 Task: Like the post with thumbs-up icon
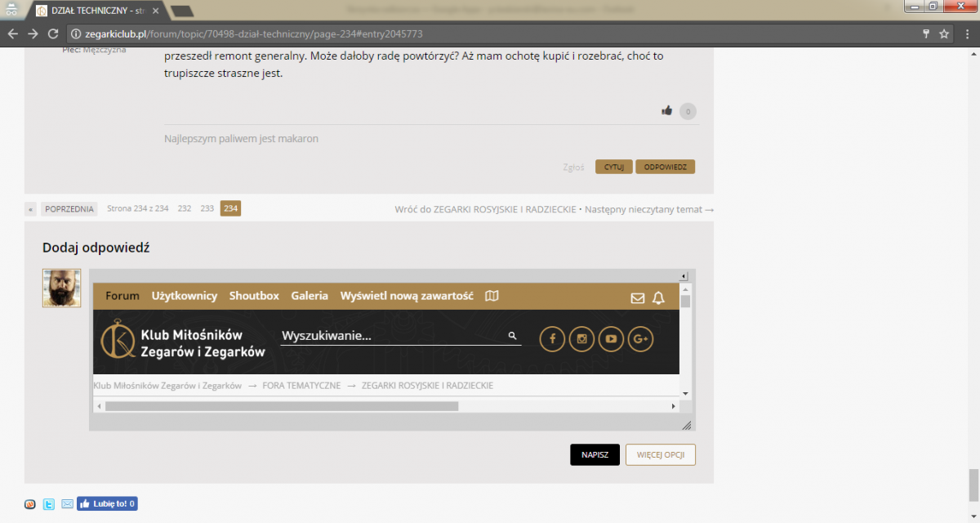666,110
